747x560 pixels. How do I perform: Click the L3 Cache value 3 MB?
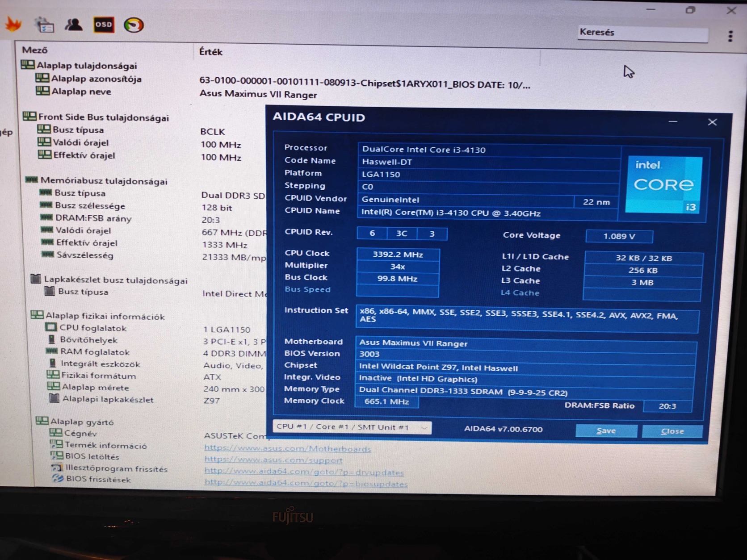coord(643,282)
